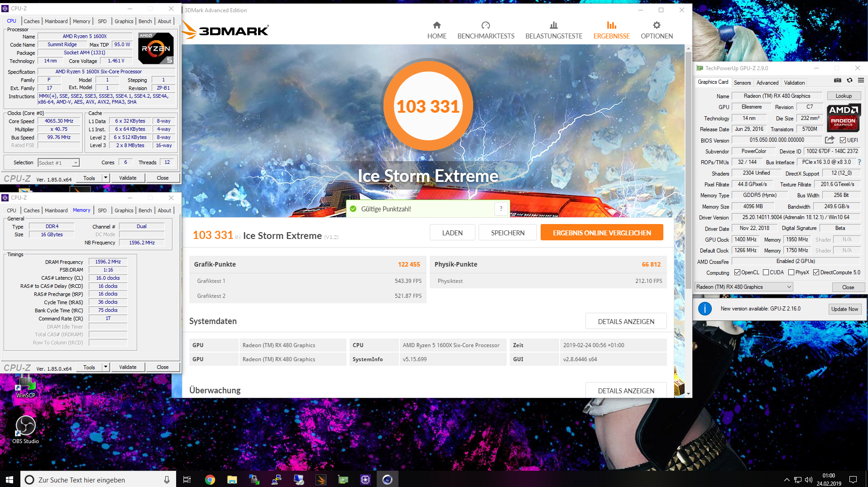
Task: Click the GPU-Z refresh icon
Action: (849, 81)
